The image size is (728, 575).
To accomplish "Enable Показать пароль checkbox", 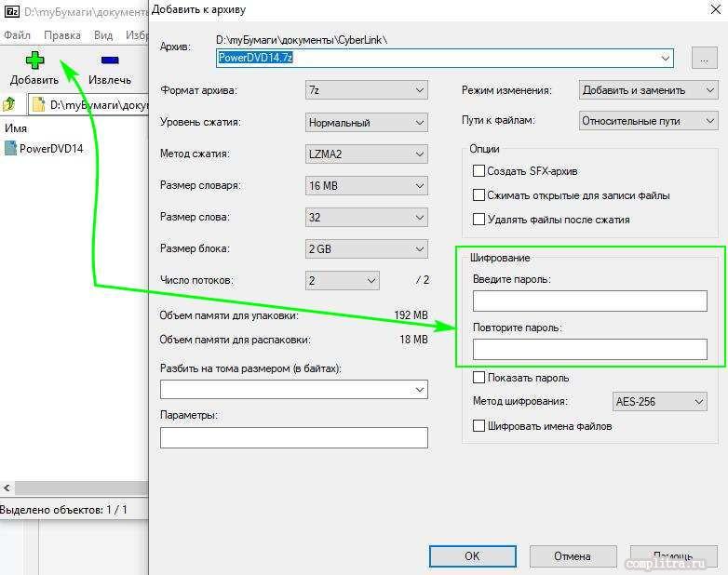I will point(479,378).
